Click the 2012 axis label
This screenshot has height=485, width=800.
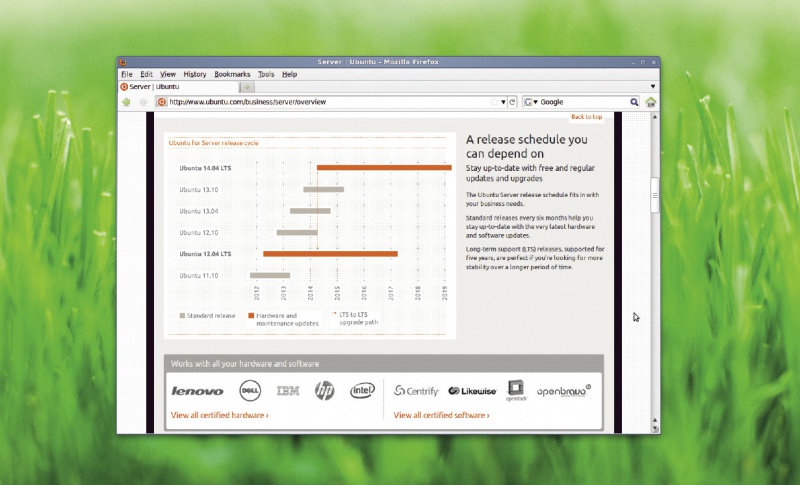(x=257, y=293)
